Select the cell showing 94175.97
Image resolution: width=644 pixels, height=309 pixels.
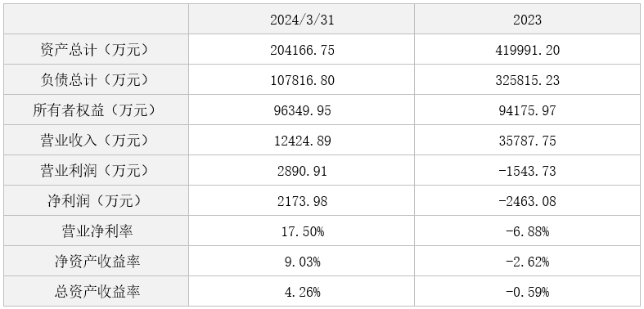pos(527,110)
